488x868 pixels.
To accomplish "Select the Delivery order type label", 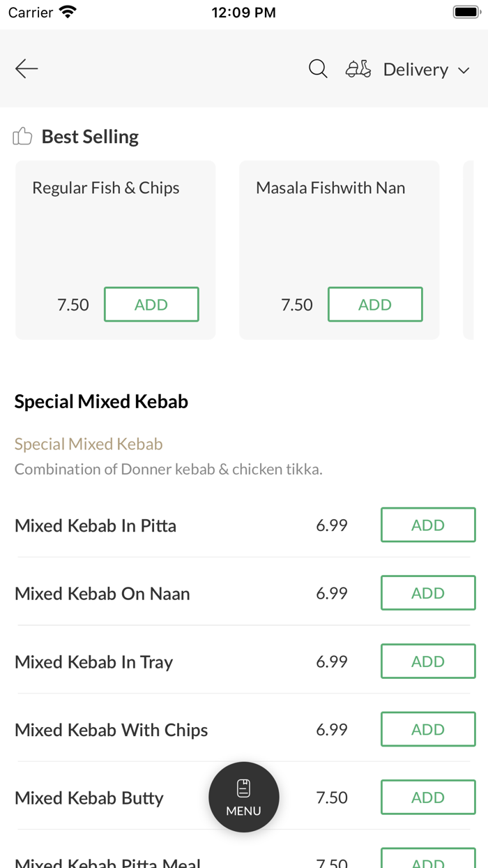I will (415, 69).
